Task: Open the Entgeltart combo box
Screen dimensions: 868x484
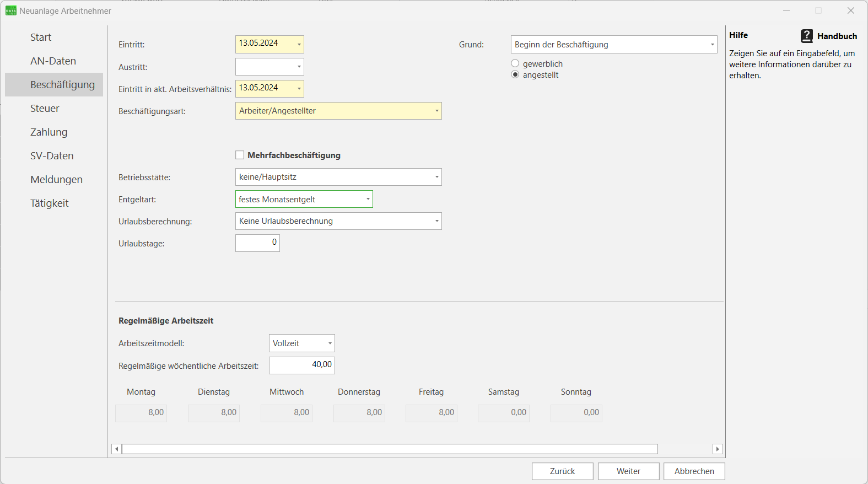Action: pos(368,199)
